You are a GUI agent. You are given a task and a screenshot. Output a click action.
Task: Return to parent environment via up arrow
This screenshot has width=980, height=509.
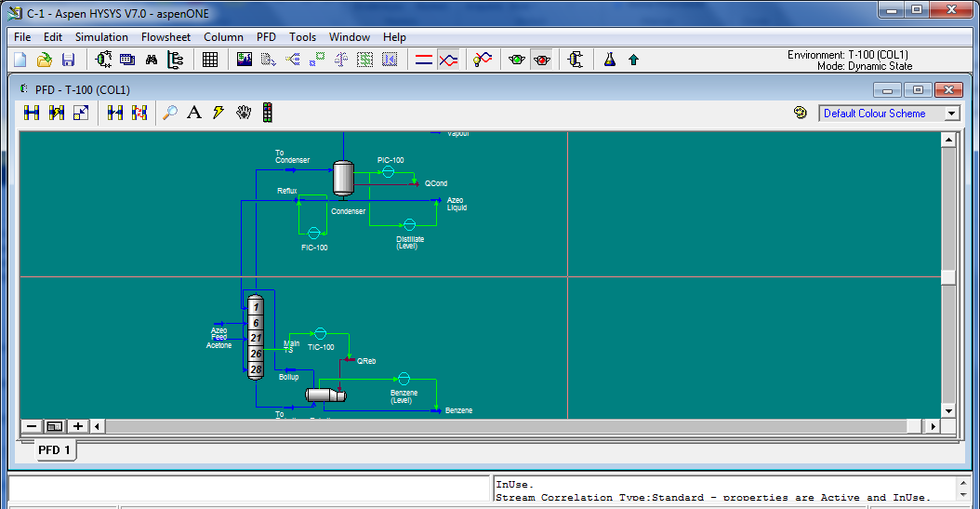tap(634, 60)
